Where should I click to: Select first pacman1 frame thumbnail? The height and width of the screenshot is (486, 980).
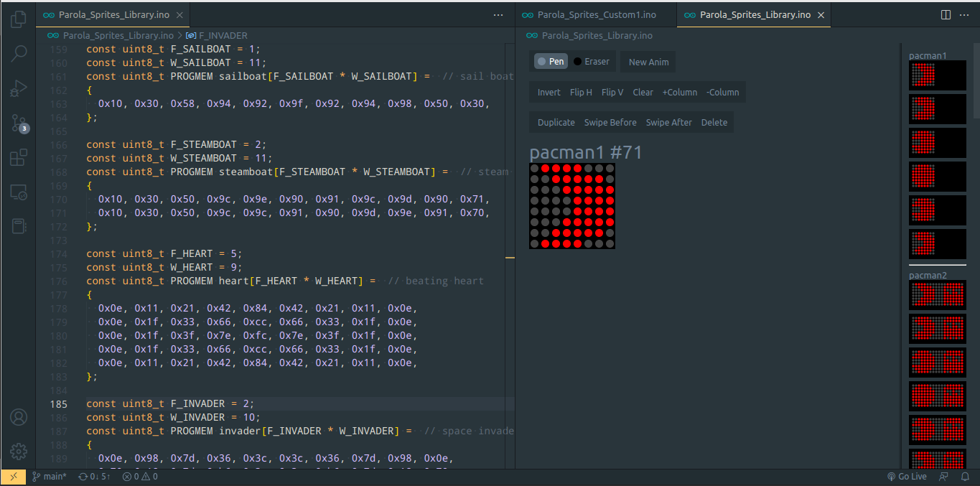coord(938,75)
